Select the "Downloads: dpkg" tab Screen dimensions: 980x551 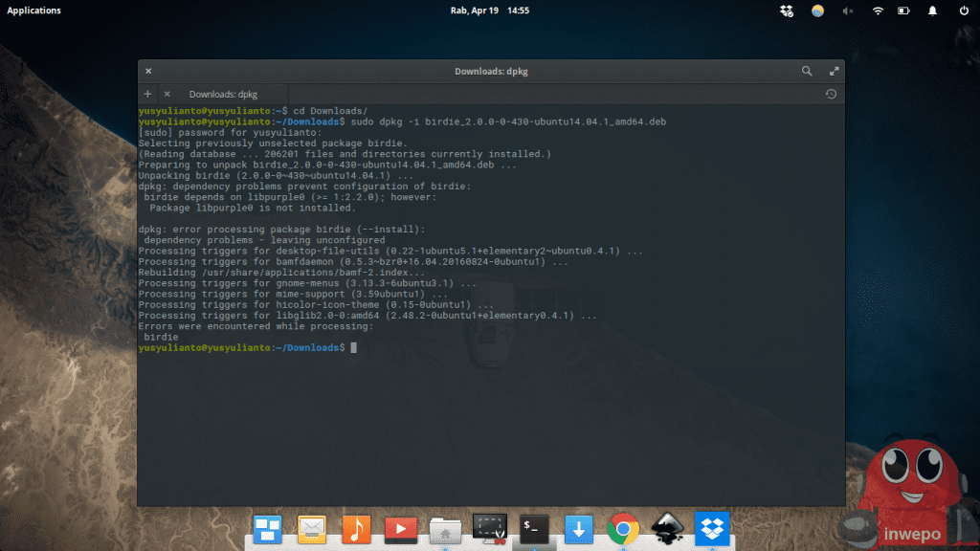click(223, 94)
